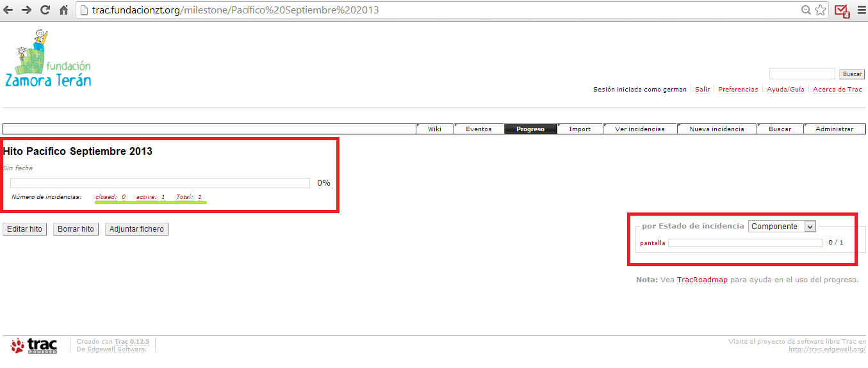Open the mail extension icon in the toolbar
868x368 pixels.
pyautogui.click(x=842, y=11)
